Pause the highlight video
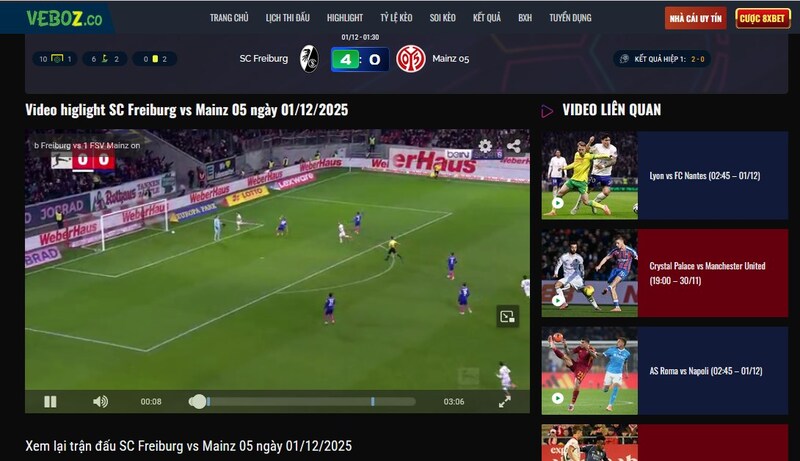Image resolution: width=800 pixels, height=461 pixels. click(x=50, y=401)
